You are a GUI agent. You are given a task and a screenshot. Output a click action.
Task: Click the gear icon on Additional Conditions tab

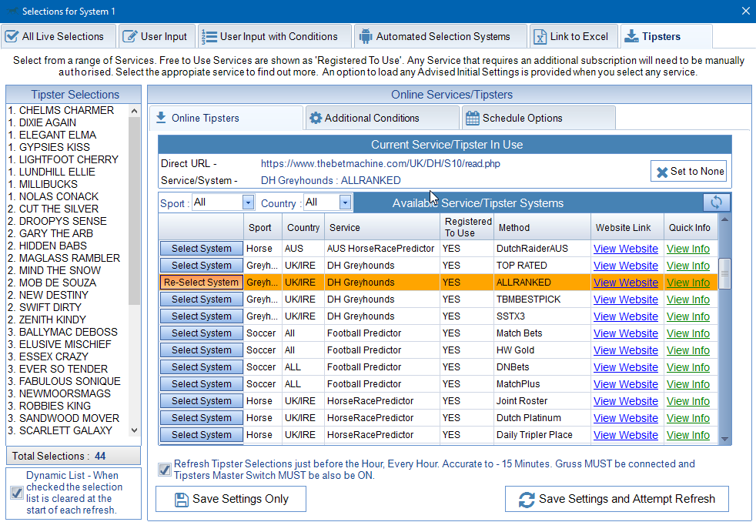316,118
